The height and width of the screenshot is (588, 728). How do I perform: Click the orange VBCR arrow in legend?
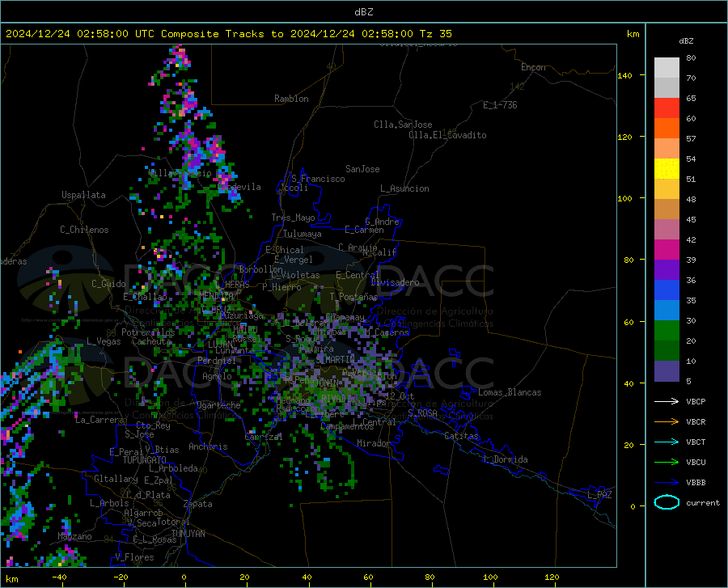[x=667, y=422]
